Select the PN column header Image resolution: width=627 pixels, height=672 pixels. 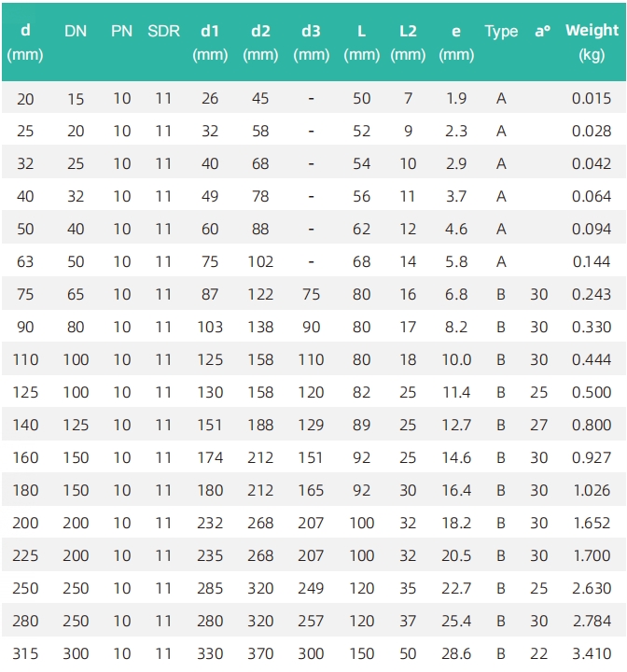click(x=121, y=32)
